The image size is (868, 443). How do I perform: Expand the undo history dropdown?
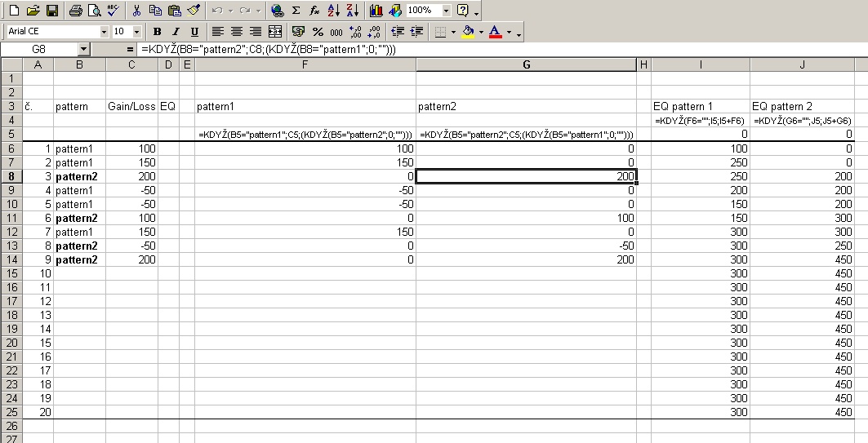(x=230, y=10)
